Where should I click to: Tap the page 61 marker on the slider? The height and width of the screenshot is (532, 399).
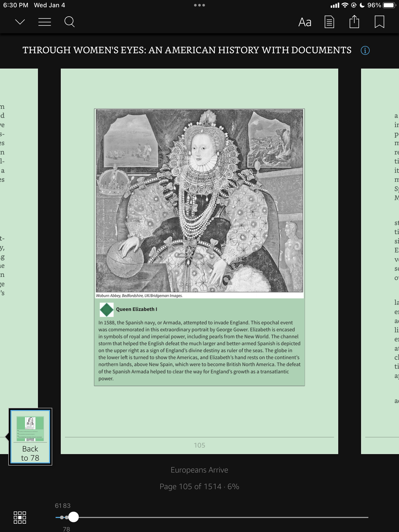click(x=62, y=517)
